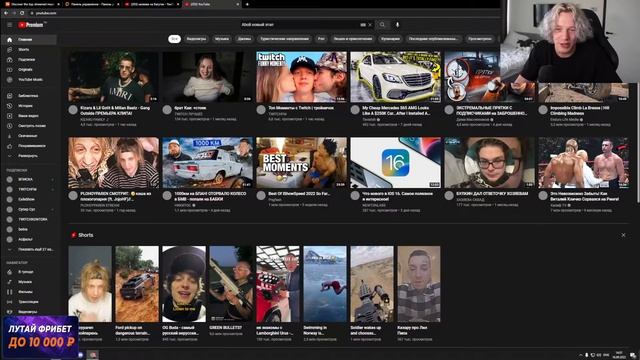Viewport: 640px width, 360px height.
Task: Open Shorts in the left sidebar
Action: 29,49
